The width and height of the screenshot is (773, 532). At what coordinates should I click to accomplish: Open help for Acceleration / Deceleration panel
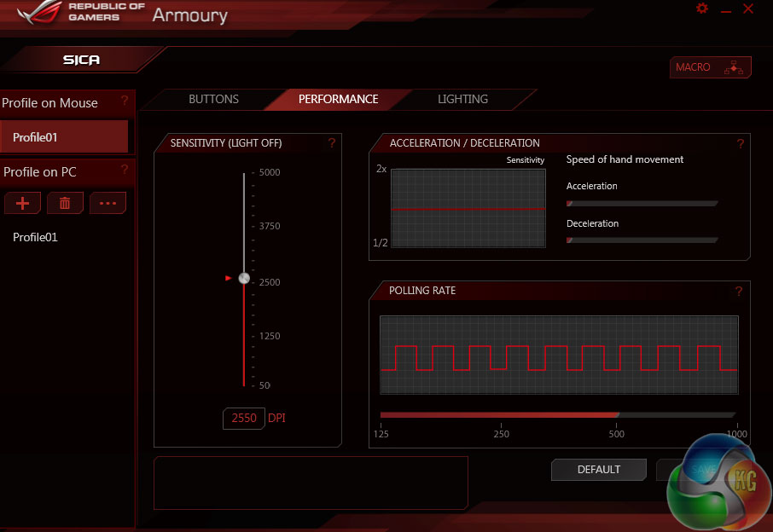click(740, 144)
